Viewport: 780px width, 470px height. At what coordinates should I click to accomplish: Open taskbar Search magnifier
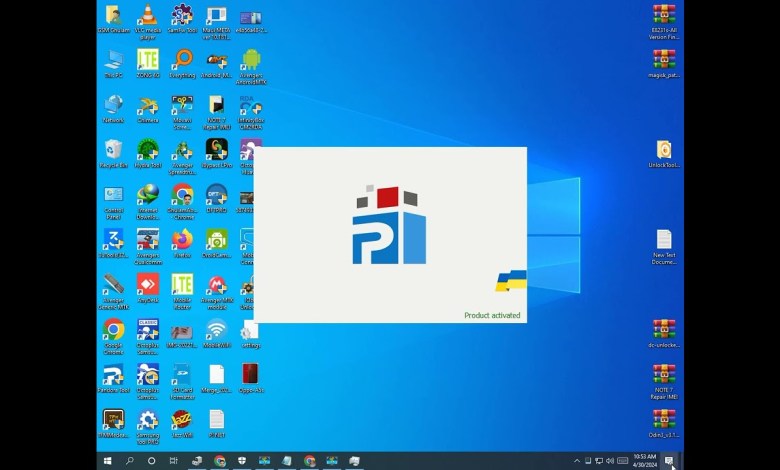pyautogui.click(x=130, y=461)
